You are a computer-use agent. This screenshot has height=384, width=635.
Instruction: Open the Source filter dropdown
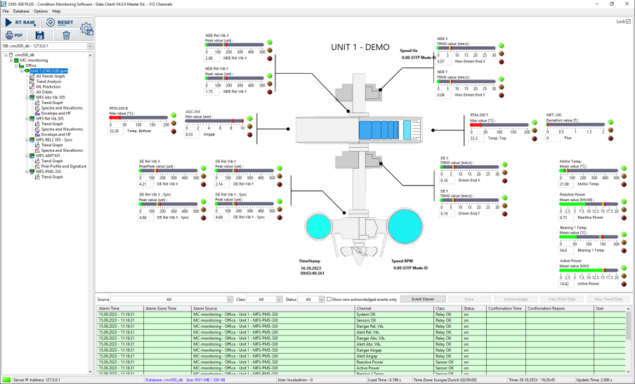(x=230, y=299)
